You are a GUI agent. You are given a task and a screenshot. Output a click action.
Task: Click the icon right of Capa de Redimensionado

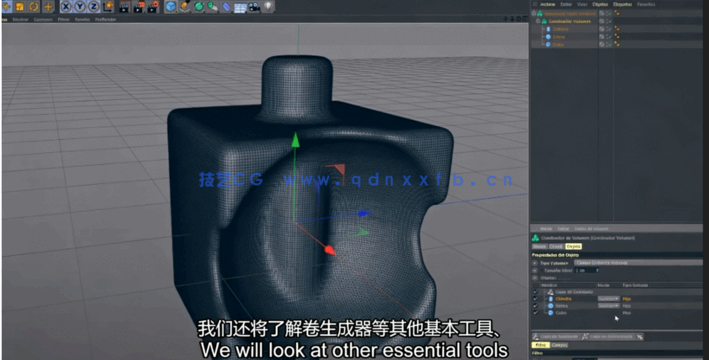(x=640, y=336)
